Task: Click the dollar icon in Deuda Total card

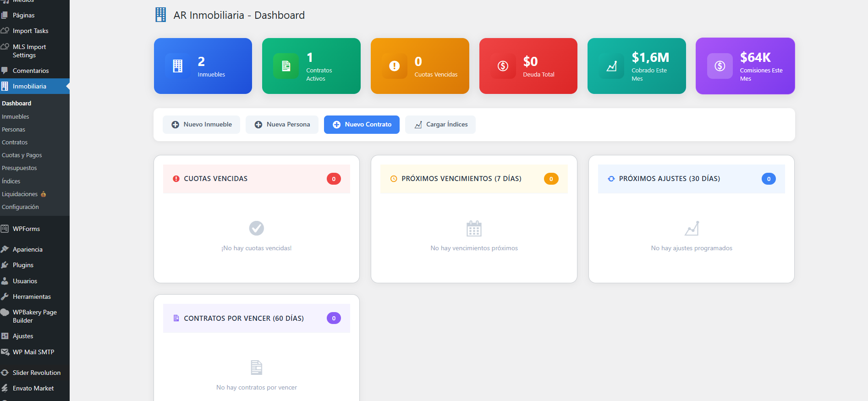Action: (x=503, y=66)
